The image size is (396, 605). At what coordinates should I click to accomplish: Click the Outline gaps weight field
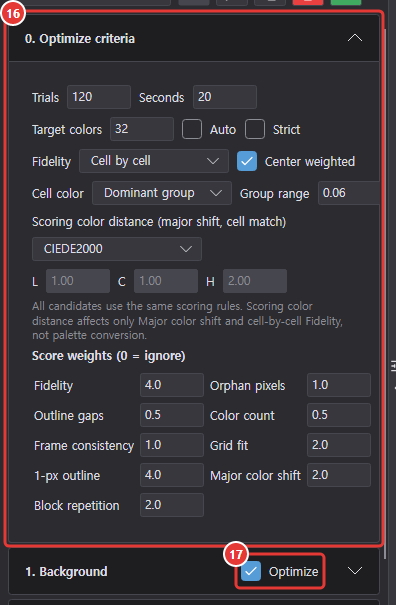click(172, 415)
